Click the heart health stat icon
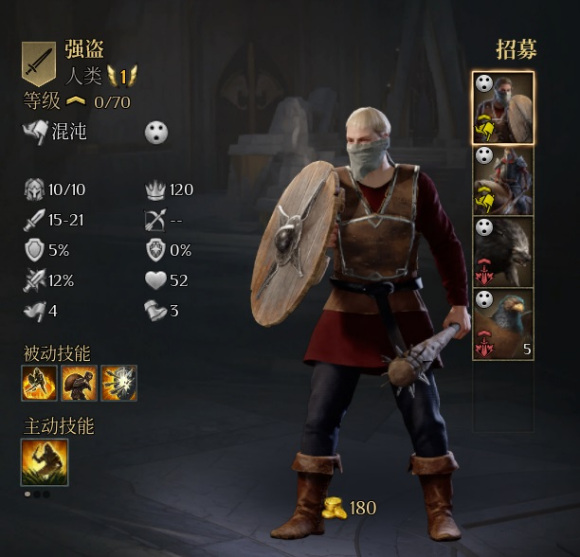 point(156,280)
